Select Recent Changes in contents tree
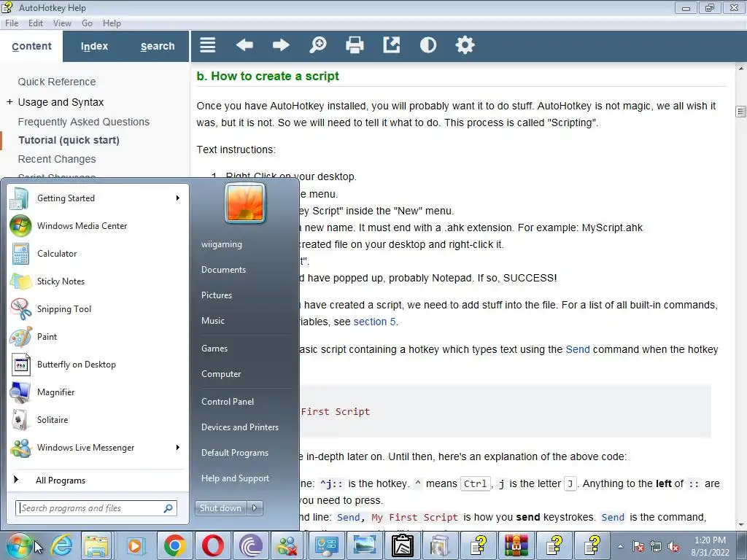Screen dimensions: 747x560 (57, 159)
